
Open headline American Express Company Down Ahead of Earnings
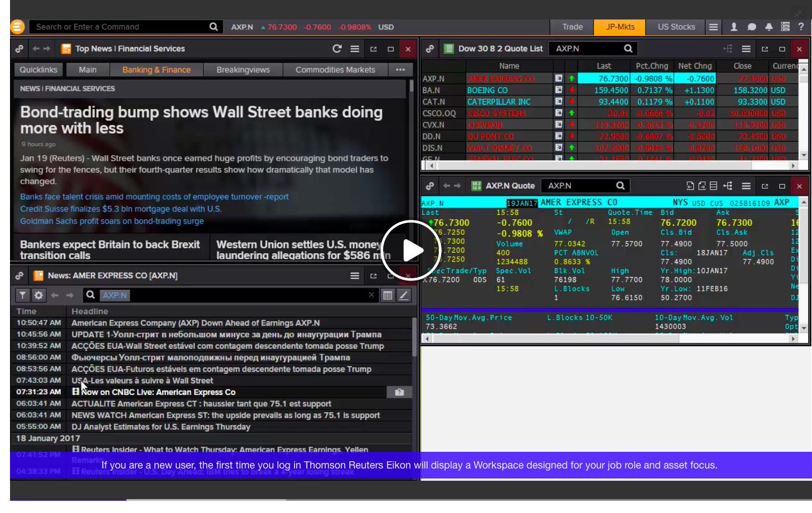pos(195,323)
